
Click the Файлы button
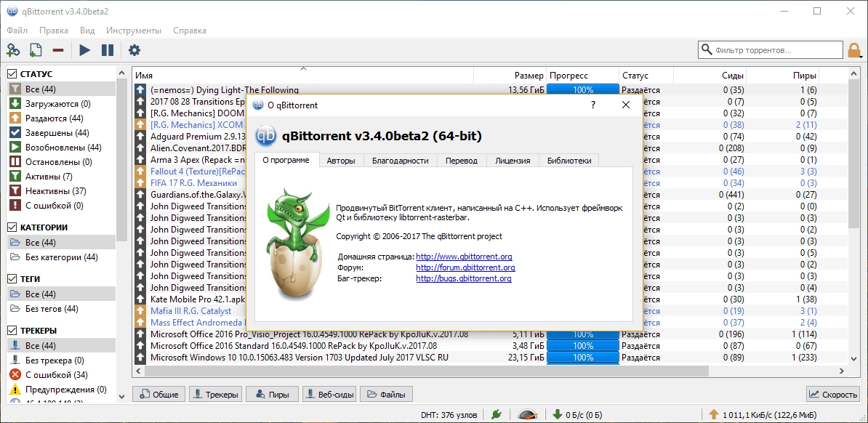(387, 395)
